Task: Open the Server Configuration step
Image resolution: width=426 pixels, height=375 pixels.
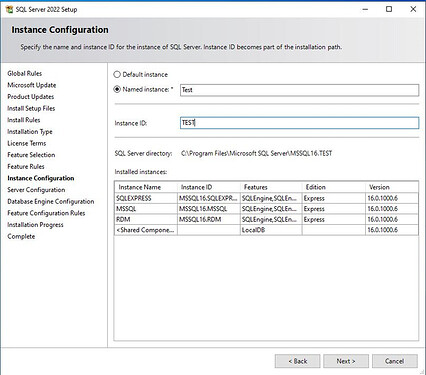Action: point(36,190)
